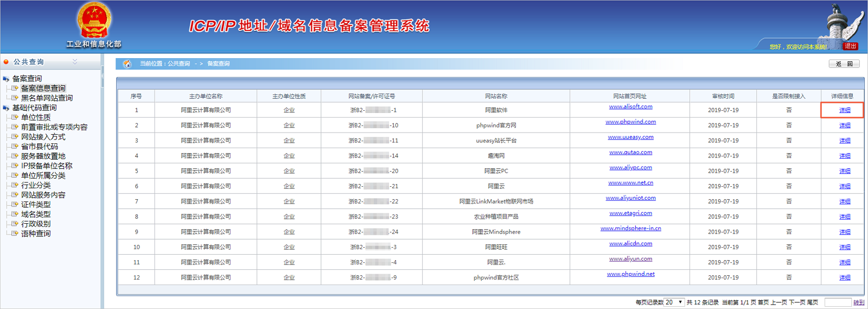Image resolution: width=868 pixels, height=309 pixels.
Task: Collapse the 公共查询 panel chevron
Action: click(x=75, y=62)
